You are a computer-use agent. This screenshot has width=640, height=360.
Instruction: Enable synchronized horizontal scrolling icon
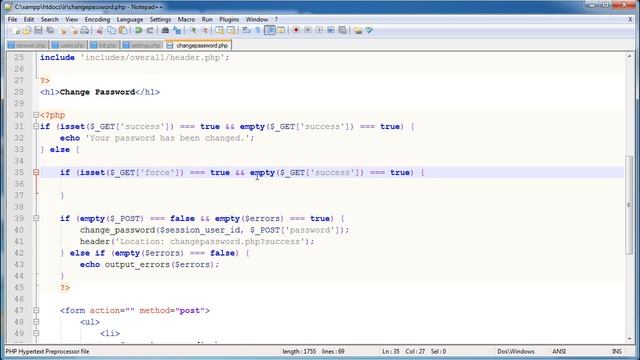tap(231, 30)
